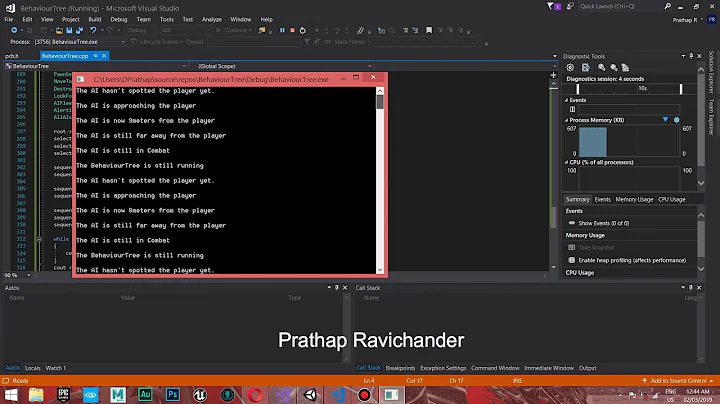Restart the debug session
The image size is (720, 404).
coord(303,30)
